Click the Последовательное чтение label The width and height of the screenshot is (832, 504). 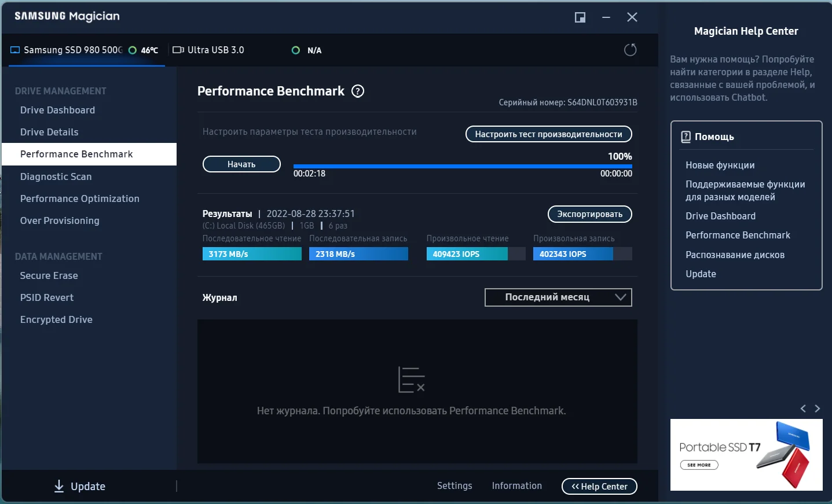point(252,238)
